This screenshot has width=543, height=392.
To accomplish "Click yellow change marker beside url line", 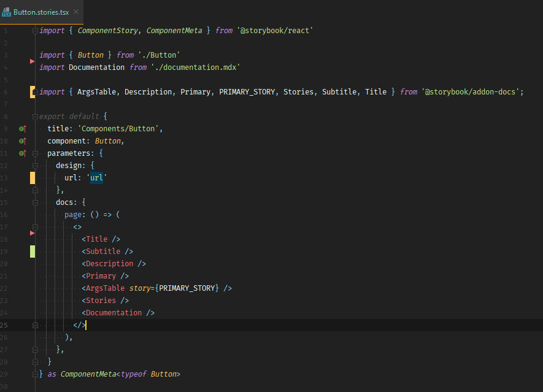I will [x=32, y=178].
